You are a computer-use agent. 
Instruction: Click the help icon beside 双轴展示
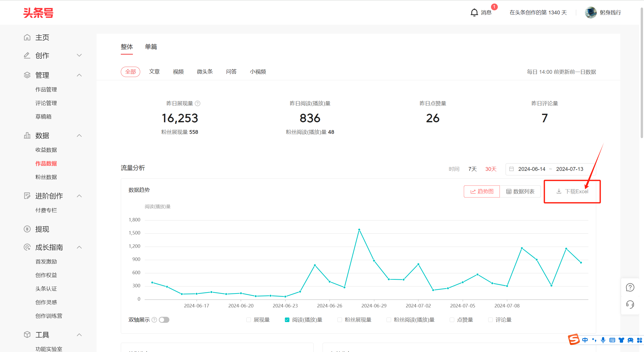tap(154, 320)
